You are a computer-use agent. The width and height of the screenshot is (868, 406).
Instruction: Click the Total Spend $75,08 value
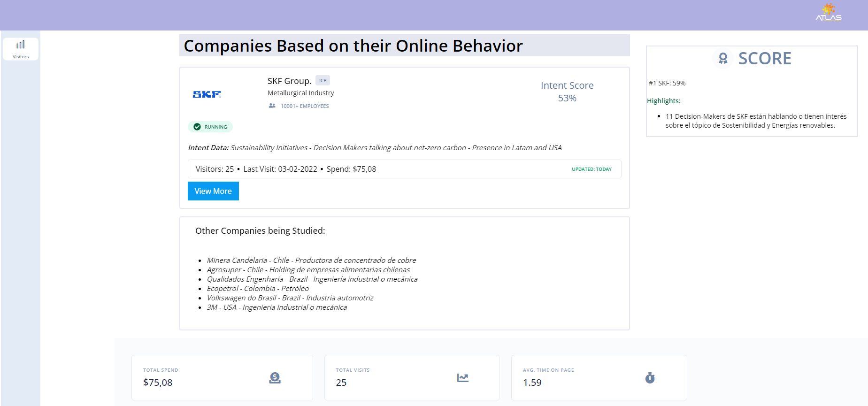point(158,383)
